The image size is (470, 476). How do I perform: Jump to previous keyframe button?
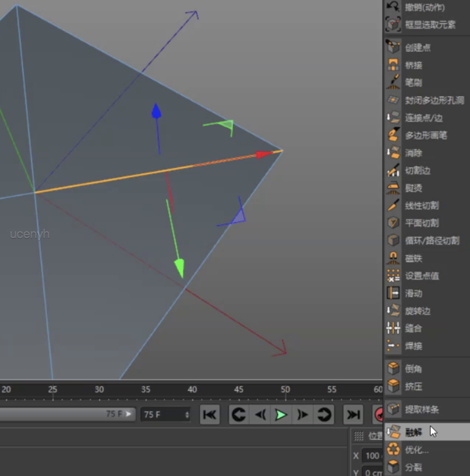click(239, 415)
